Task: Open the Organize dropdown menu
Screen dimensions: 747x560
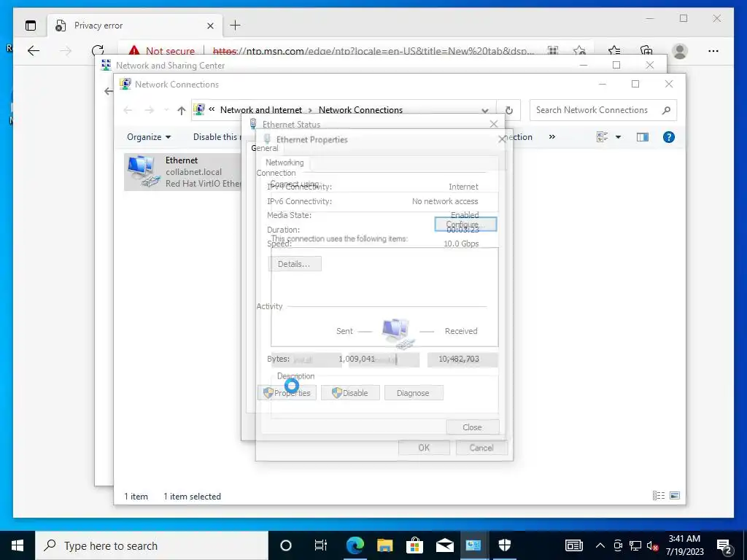Action: pyautogui.click(x=149, y=137)
